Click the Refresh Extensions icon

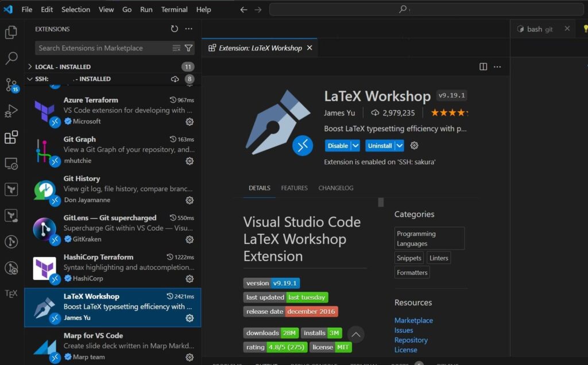coord(175,29)
